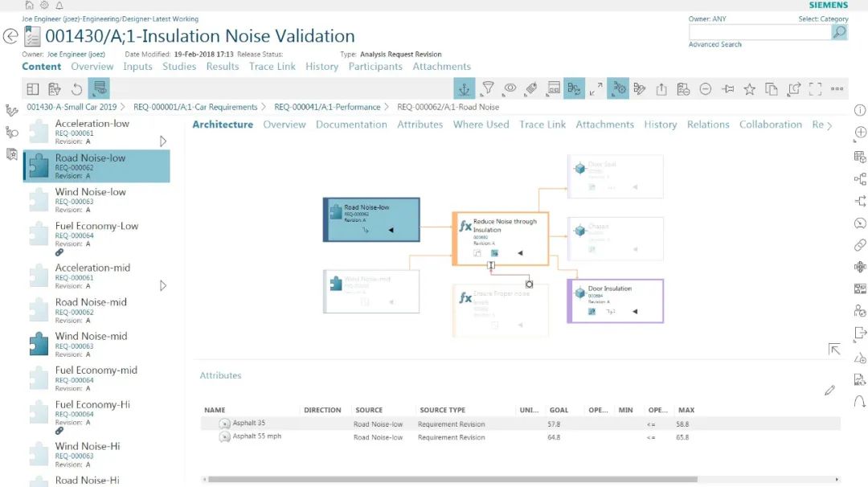Expand the first Acceleration-low tree arrow

click(163, 141)
